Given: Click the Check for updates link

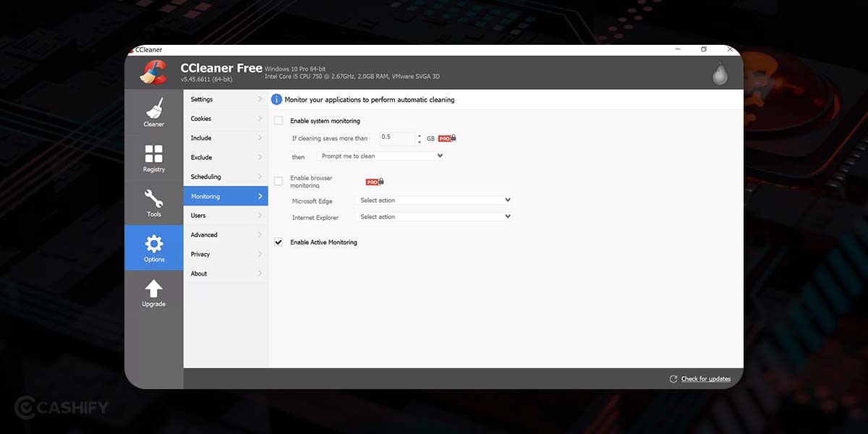Looking at the screenshot, I should click(705, 378).
